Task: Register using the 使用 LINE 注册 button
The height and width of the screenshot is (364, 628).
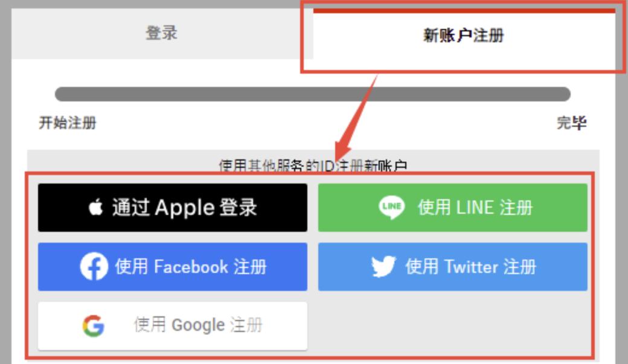Action: tap(452, 208)
